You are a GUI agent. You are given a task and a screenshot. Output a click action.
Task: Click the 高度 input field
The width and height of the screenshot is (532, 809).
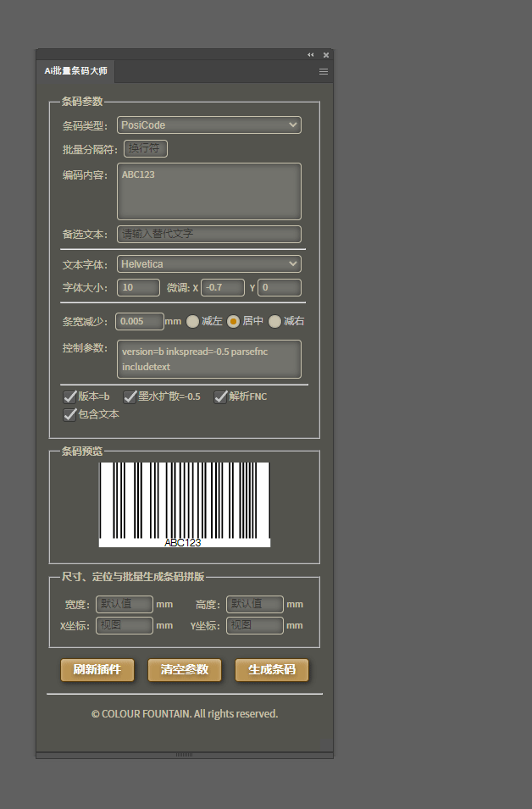click(255, 604)
